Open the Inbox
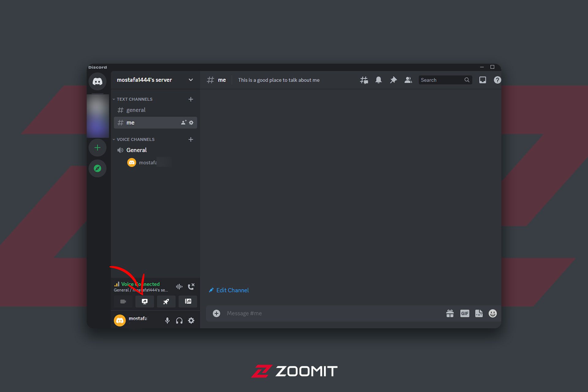This screenshot has width=588, height=392. pyautogui.click(x=483, y=80)
